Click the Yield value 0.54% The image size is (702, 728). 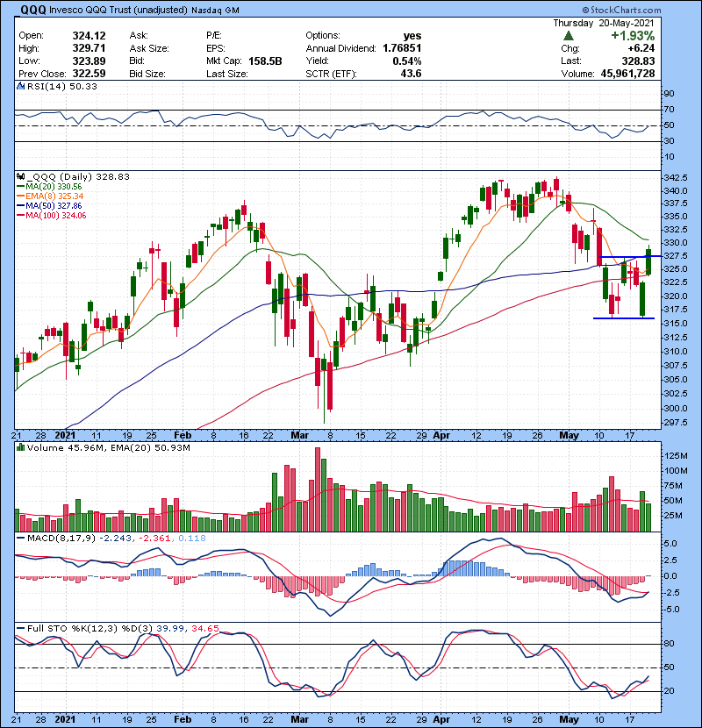coord(406,61)
